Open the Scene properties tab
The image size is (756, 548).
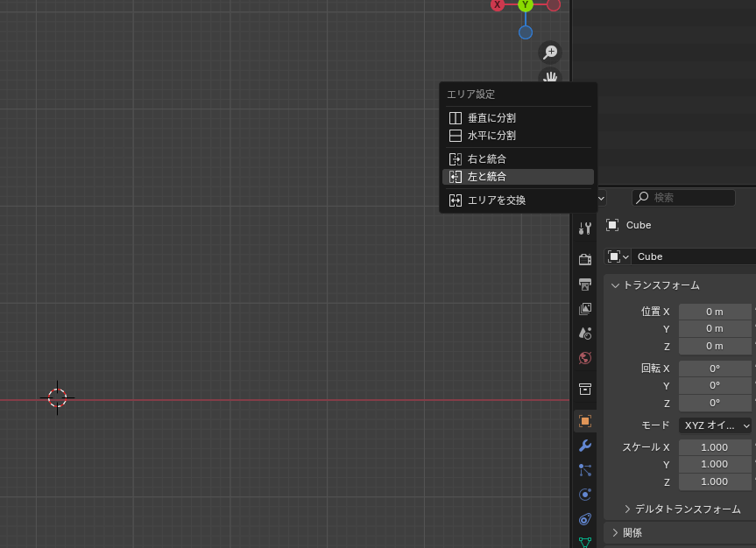click(585, 334)
